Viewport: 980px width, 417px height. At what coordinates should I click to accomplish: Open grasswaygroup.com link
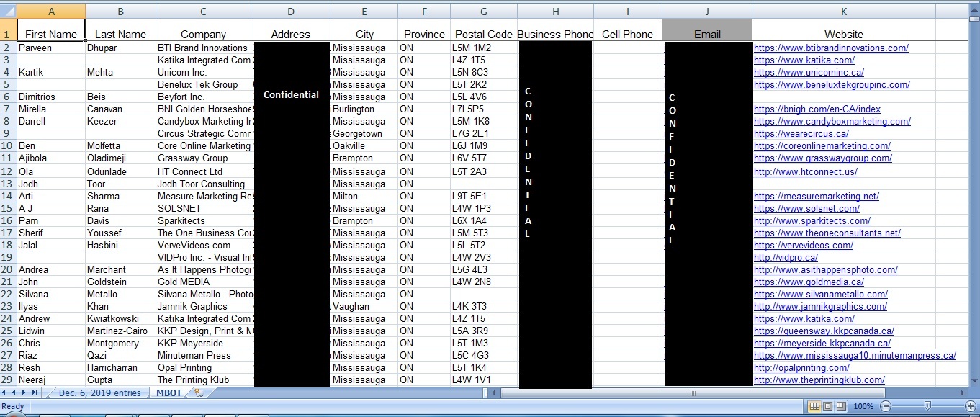coord(823,158)
